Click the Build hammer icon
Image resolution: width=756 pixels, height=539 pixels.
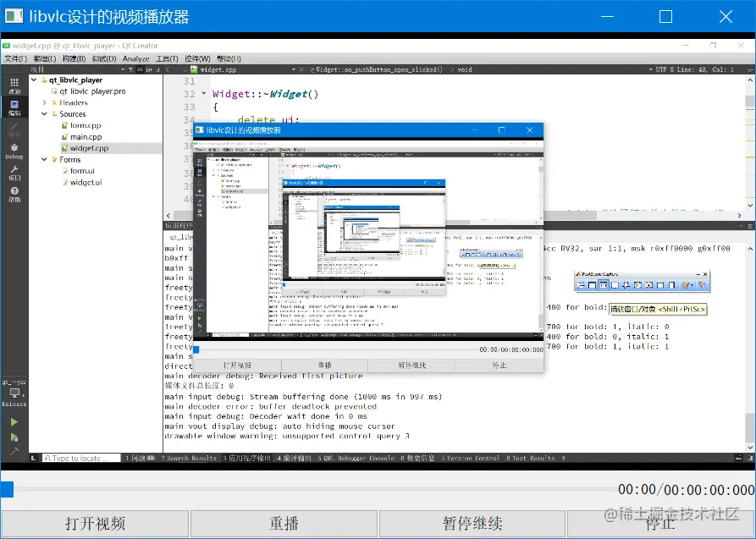pyautogui.click(x=14, y=452)
